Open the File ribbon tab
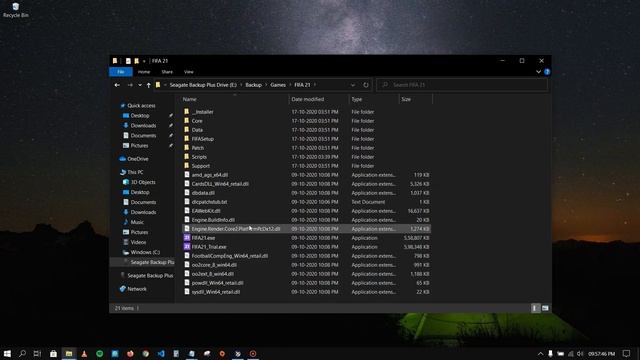 (121, 72)
